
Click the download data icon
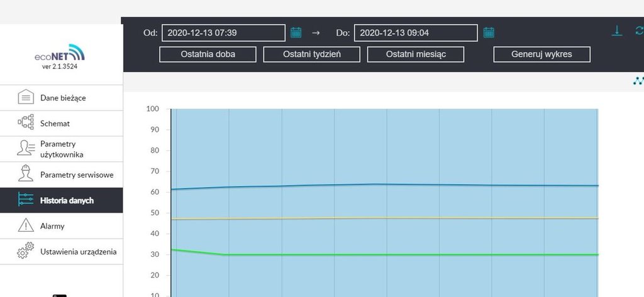click(x=617, y=31)
